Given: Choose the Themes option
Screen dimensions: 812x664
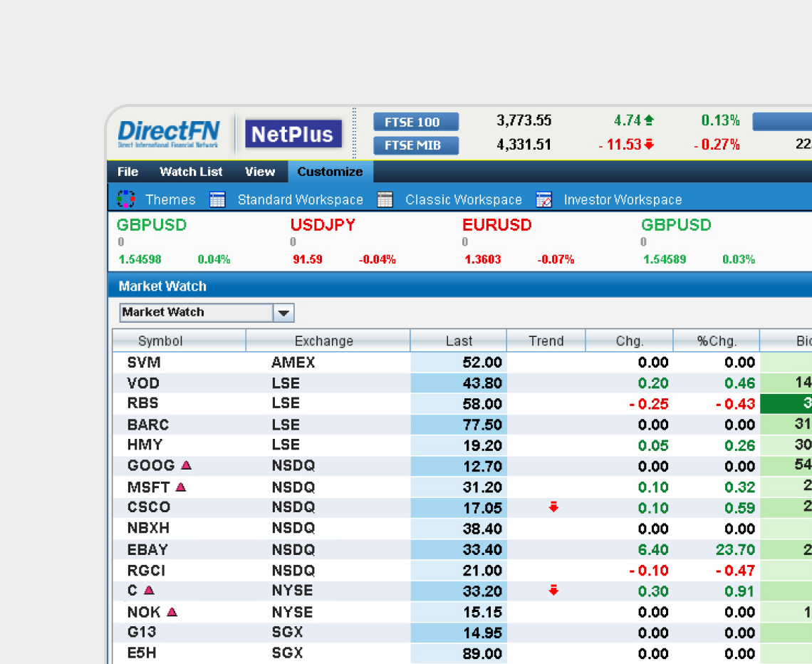Looking at the screenshot, I should [x=170, y=199].
